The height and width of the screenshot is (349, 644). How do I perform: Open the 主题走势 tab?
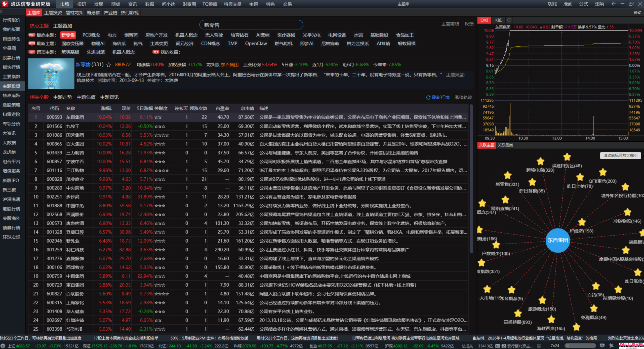tap(62, 97)
